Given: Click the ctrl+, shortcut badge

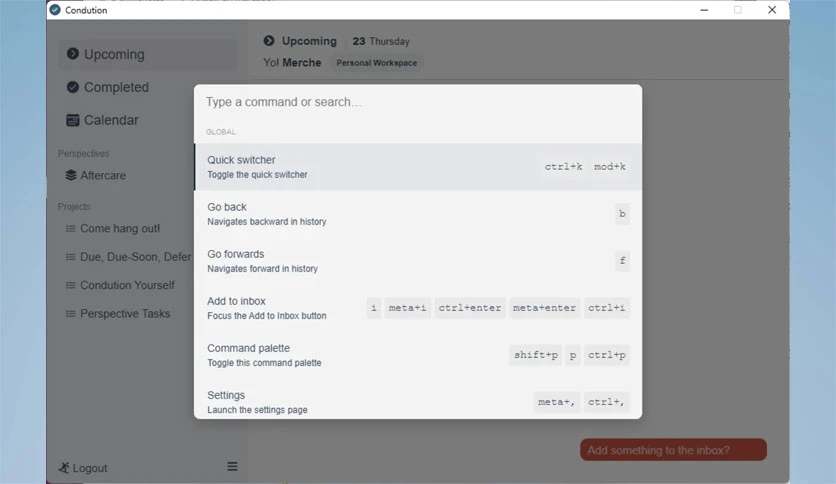Looking at the screenshot, I should (607, 401).
